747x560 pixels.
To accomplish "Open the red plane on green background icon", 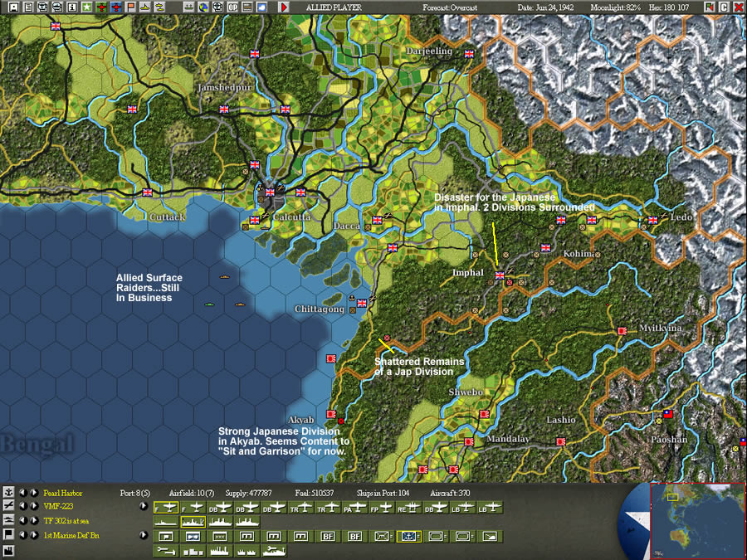I will [x=101, y=7].
